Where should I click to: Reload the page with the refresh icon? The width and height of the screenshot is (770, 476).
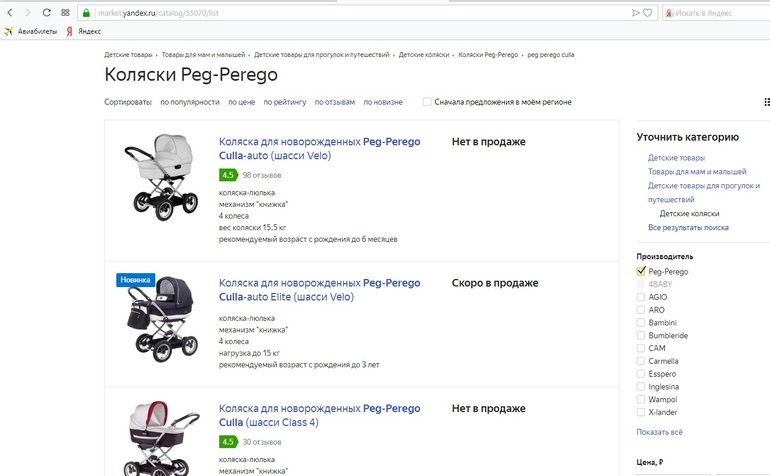[x=45, y=13]
